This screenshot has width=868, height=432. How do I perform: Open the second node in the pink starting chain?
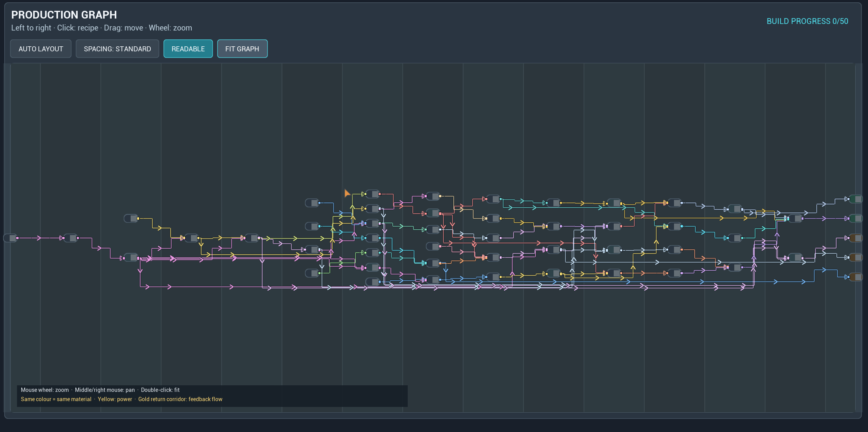71,238
